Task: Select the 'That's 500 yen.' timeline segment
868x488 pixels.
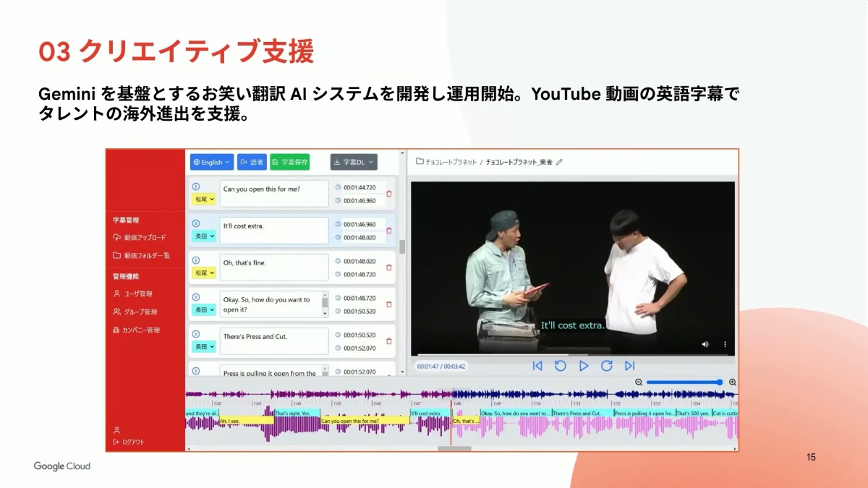Action: (x=693, y=414)
